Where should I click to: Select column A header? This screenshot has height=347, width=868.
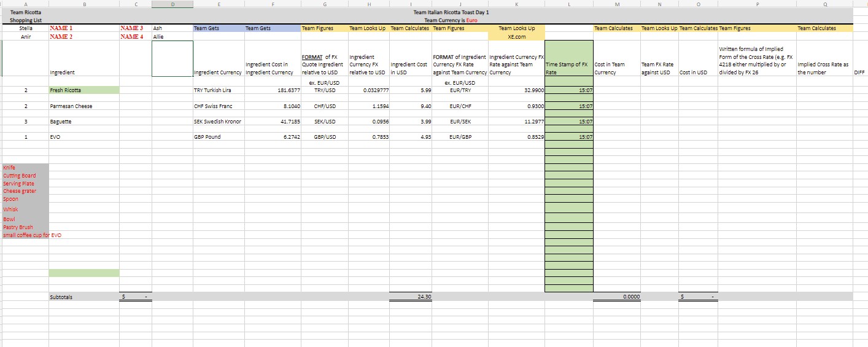click(x=26, y=4)
